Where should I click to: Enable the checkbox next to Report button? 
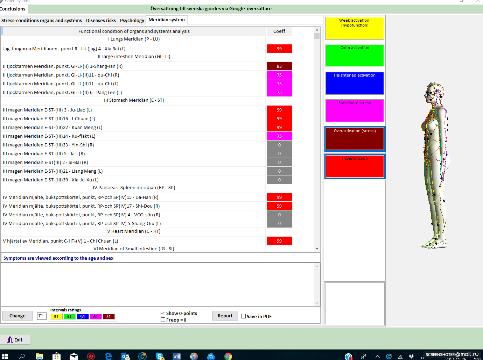(243, 316)
